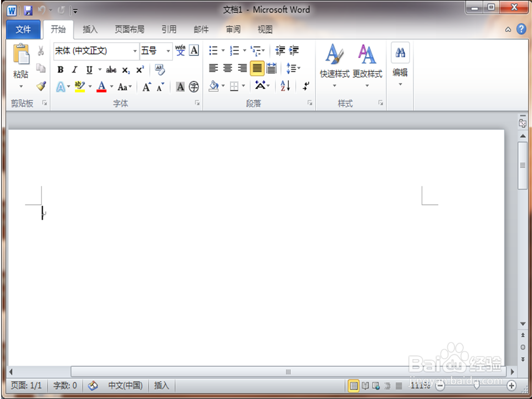Toggle align text right
This screenshot has width=532, height=399.
click(x=242, y=68)
